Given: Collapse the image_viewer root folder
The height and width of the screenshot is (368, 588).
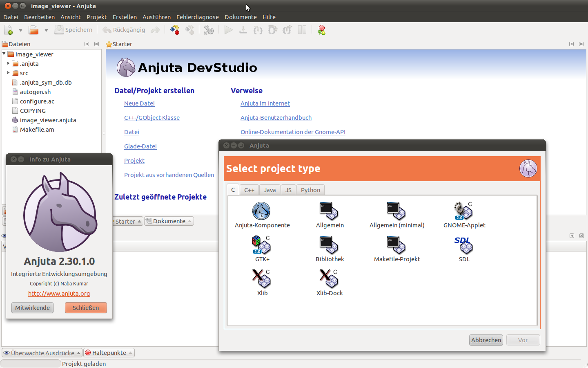Looking at the screenshot, I should [x=4, y=54].
